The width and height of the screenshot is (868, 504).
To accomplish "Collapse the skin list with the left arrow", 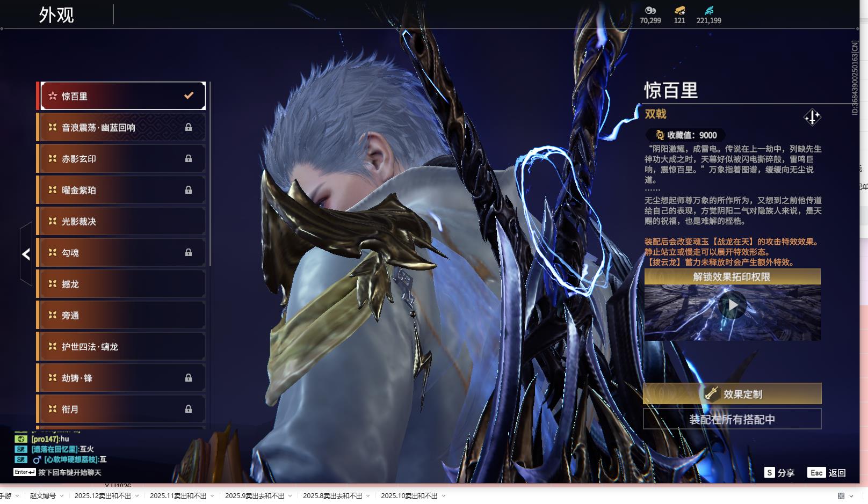I will coord(26,254).
